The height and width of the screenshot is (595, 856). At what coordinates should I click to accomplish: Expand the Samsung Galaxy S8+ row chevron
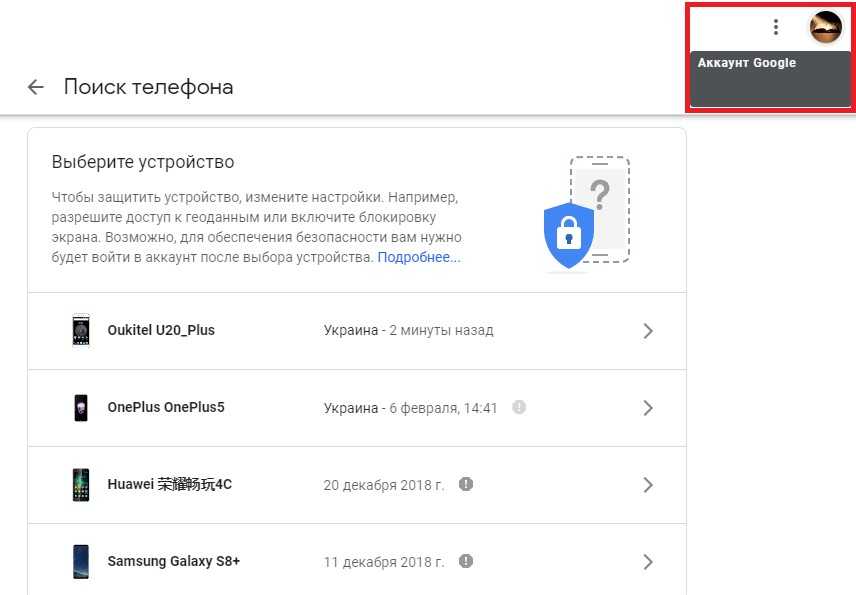tap(648, 562)
